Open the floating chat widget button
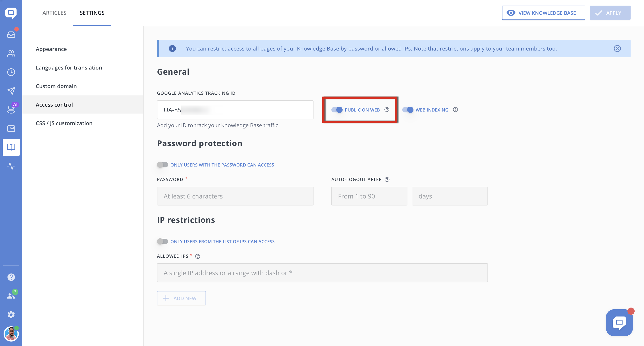644x346 pixels. point(619,323)
